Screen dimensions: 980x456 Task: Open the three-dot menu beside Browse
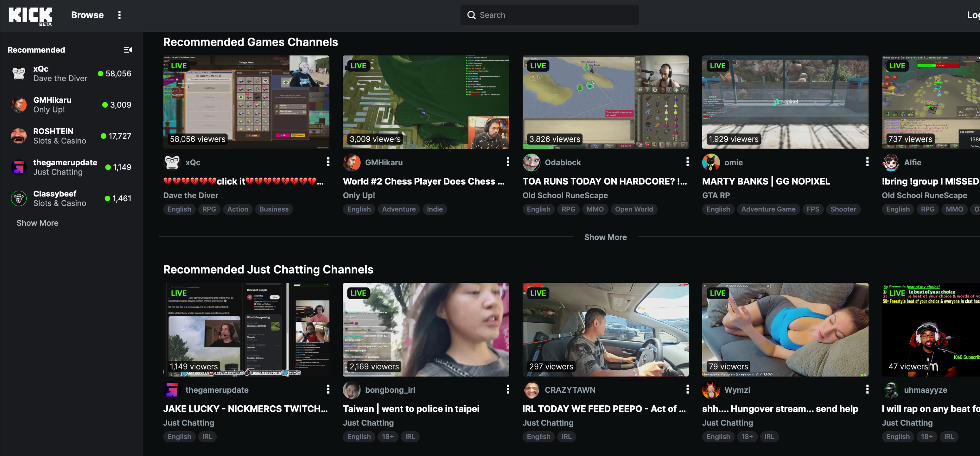point(119,15)
